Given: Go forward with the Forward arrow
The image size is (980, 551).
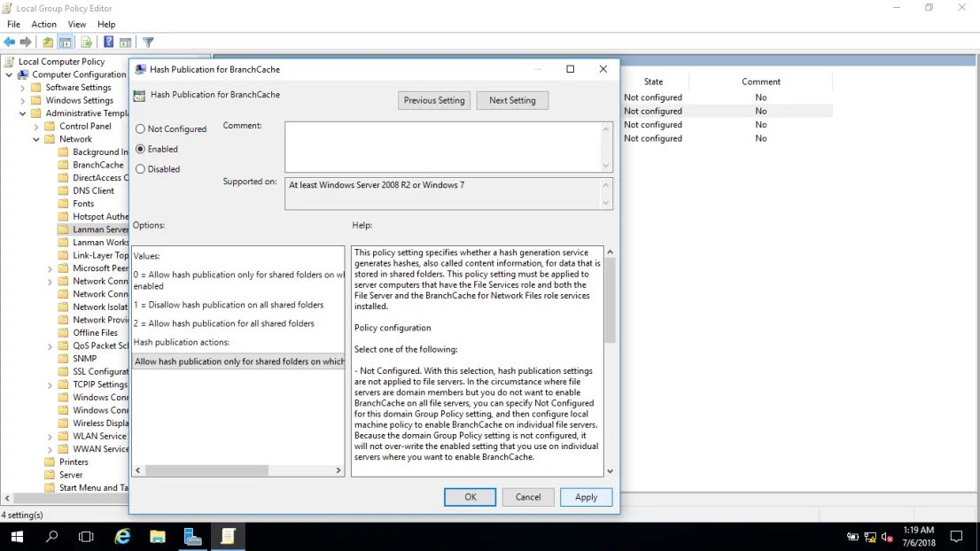Looking at the screenshot, I should [x=26, y=42].
